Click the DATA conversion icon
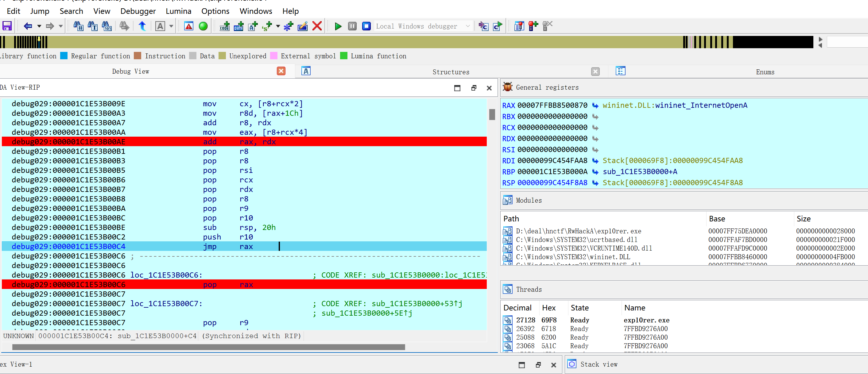Viewport: 868px width, 374px height. point(238,26)
